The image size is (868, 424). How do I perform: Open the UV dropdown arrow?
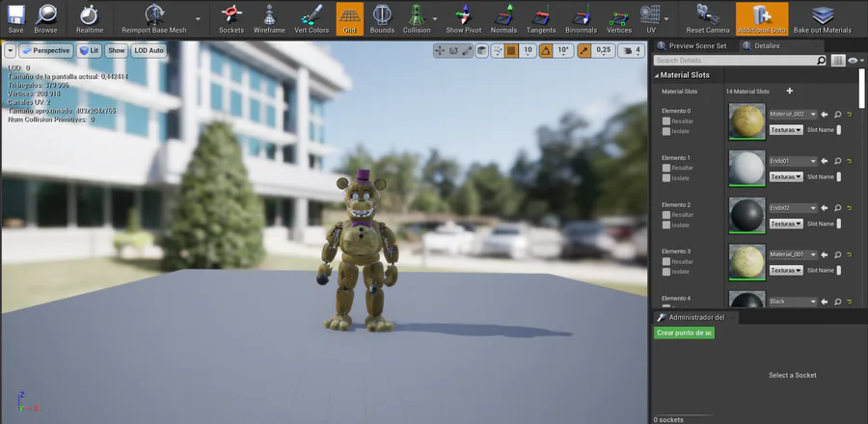point(665,19)
